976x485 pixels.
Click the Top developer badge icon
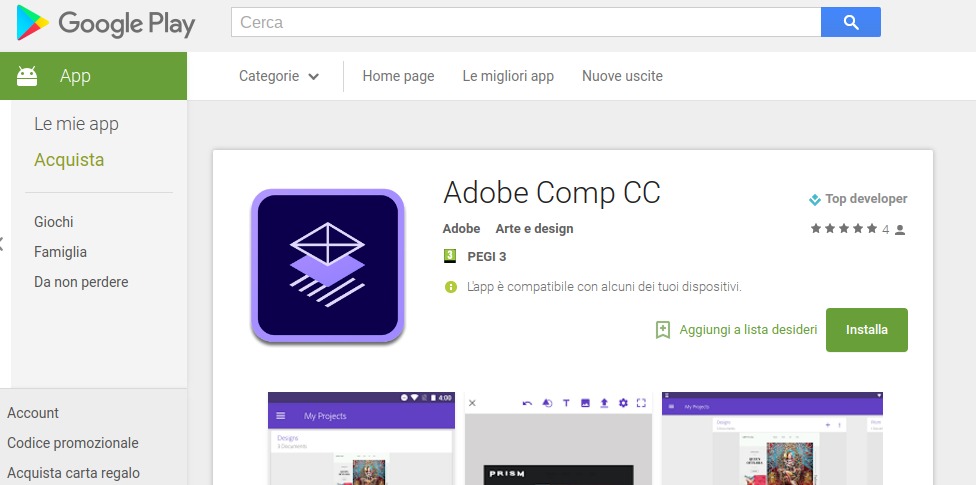pyautogui.click(x=814, y=199)
